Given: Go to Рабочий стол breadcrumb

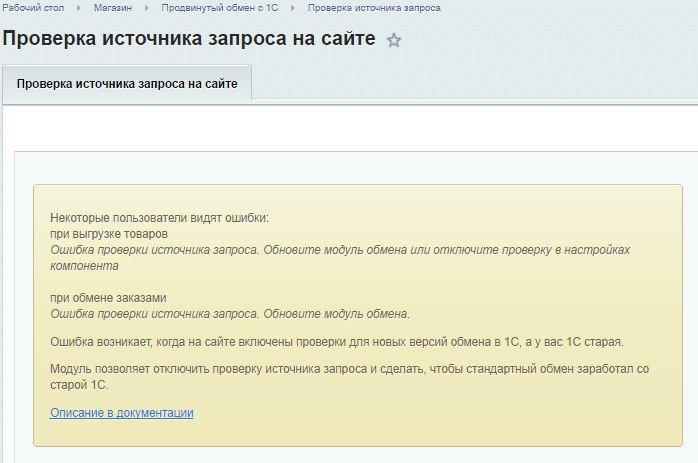Looking at the screenshot, I should [x=33, y=8].
